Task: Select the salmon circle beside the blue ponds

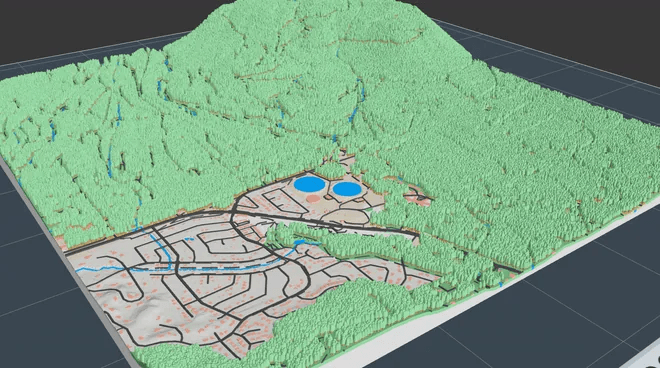Action: point(313,198)
